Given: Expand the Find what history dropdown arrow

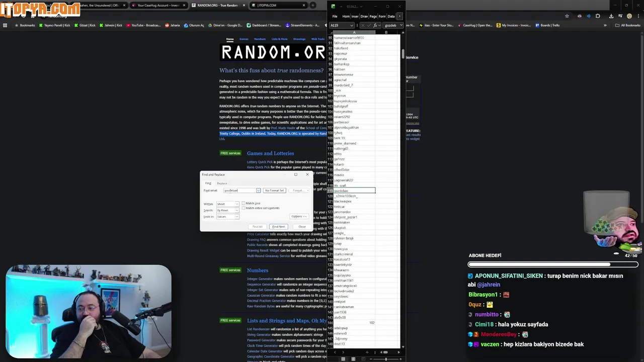Looking at the screenshot, I should click(258, 191).
